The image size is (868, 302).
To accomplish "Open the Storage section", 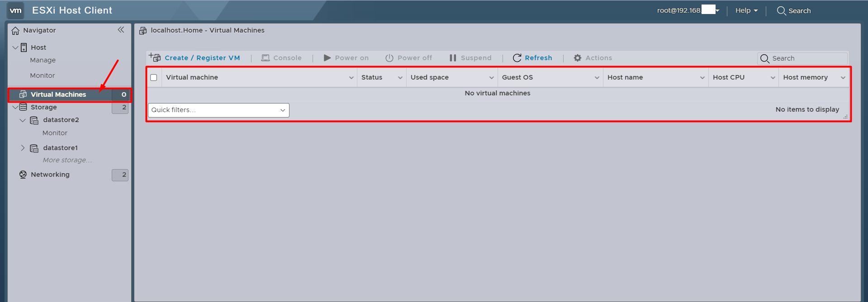I will pos(44,107).
